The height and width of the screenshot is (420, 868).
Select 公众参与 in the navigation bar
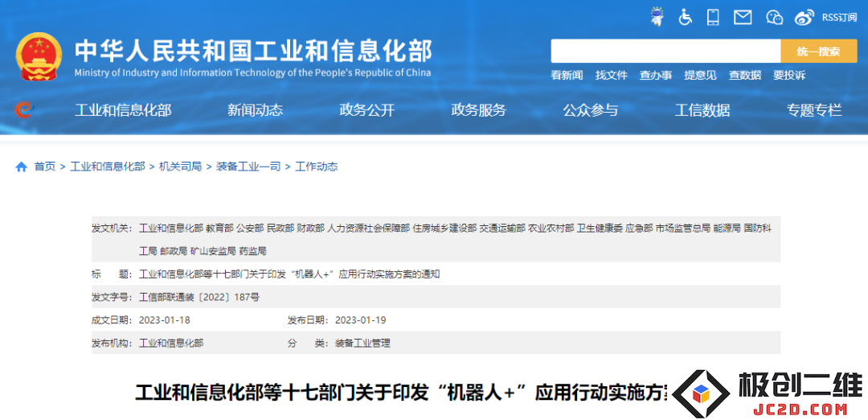point(591,110)
